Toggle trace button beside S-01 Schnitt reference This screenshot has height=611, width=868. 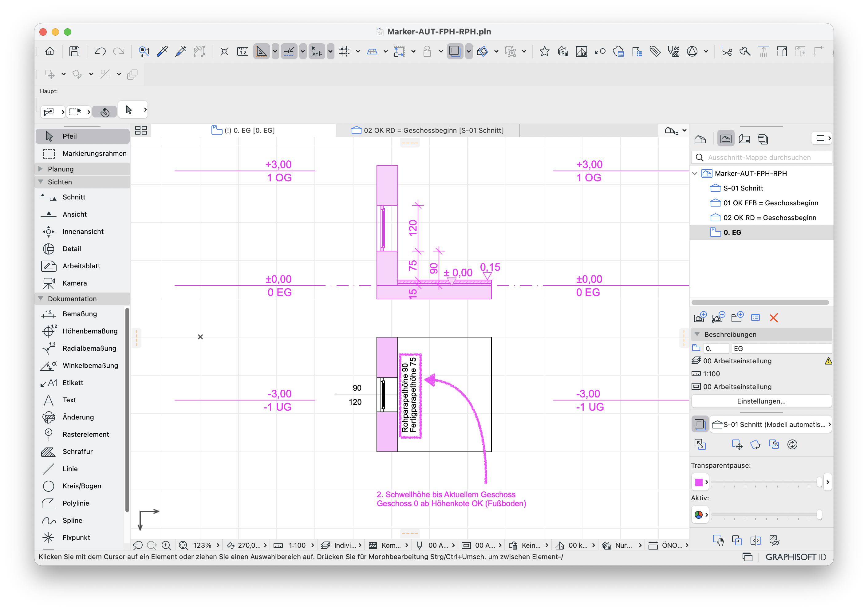700,425
